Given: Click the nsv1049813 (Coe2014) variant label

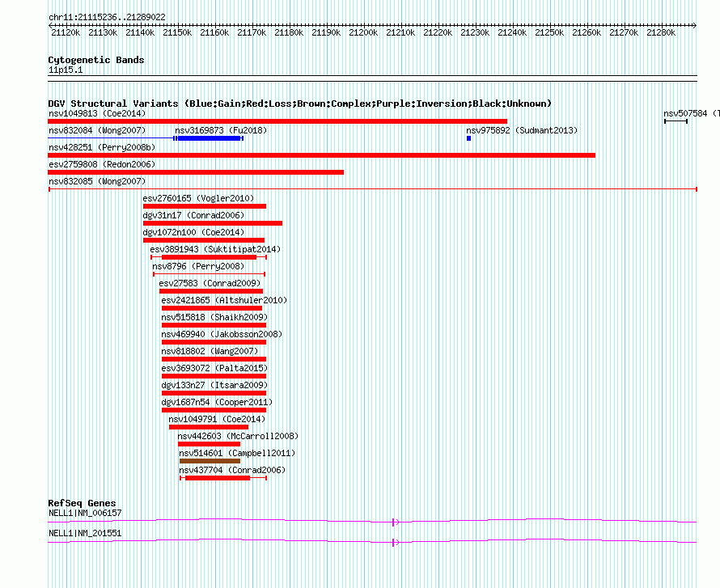Looking at the screenshot, I should (x=97, y=113).
